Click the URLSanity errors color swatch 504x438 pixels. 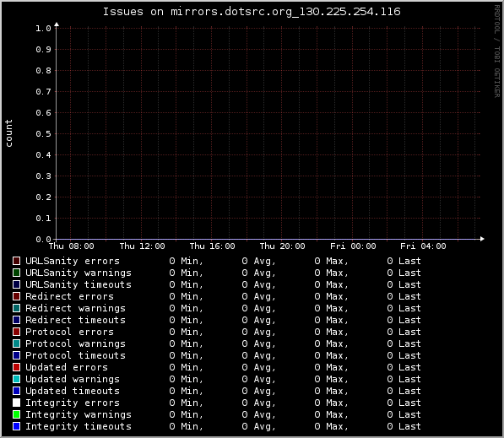click(x=16, y=261)
